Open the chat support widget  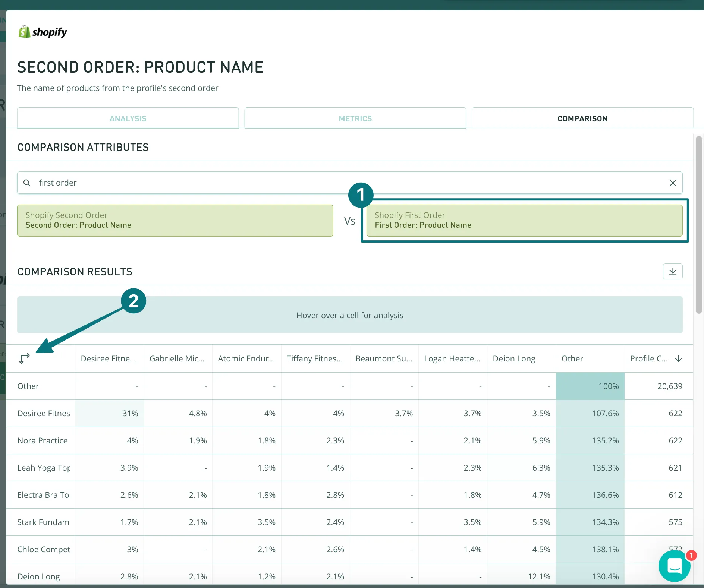pos(674,566)
